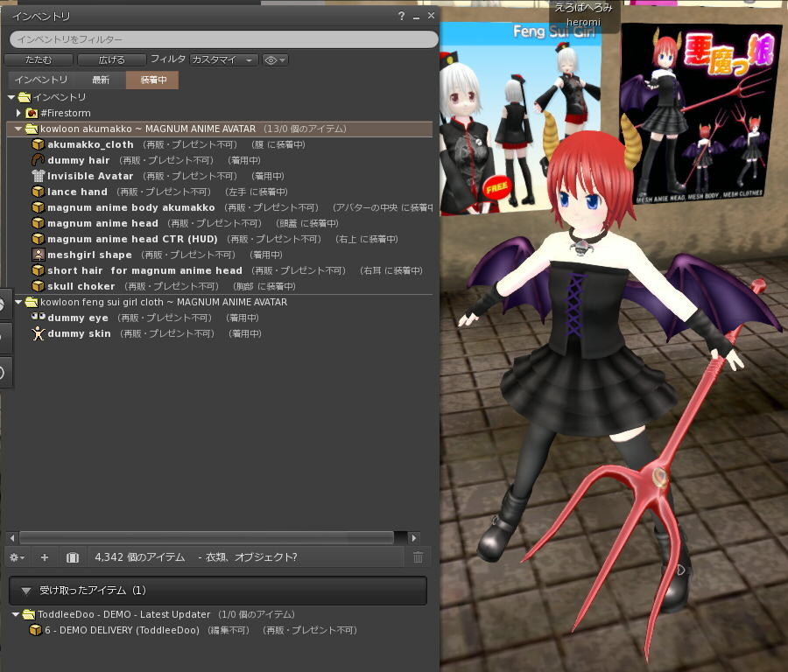Click the inventory help question mark
The width and height of the screenshot is (788, 672).
(401, 16)
